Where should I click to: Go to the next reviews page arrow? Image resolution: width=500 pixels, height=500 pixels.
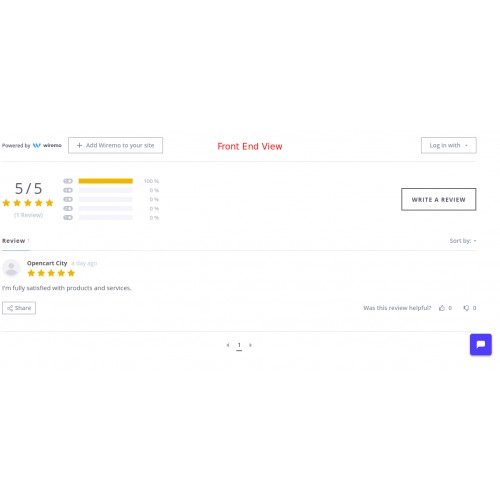pyautogui.click(x=250, y=345)
